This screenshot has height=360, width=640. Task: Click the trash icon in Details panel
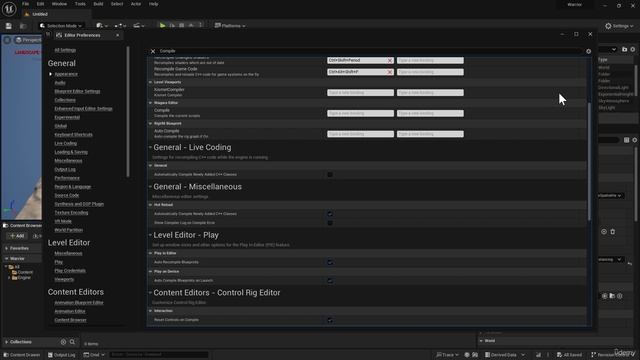pos(613,232)
